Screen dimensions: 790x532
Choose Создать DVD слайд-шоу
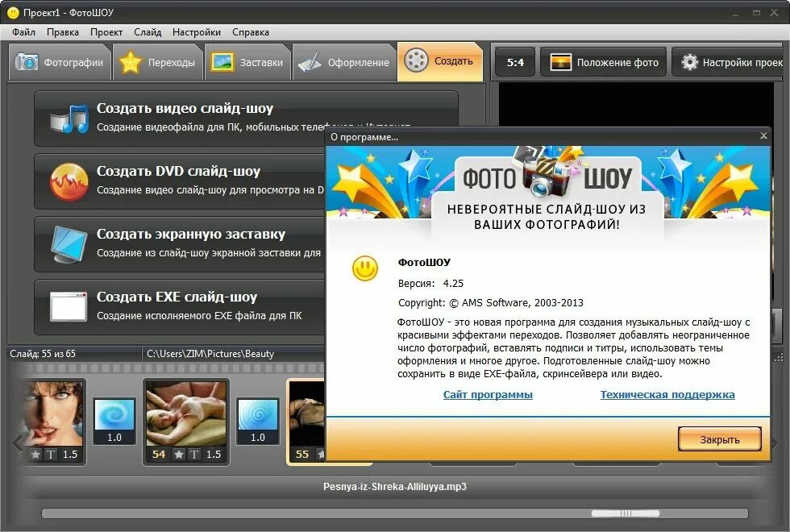[x=180, y=181]
